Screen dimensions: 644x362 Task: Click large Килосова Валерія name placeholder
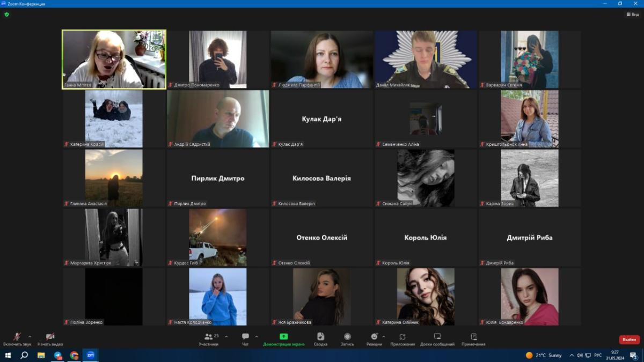322,179
